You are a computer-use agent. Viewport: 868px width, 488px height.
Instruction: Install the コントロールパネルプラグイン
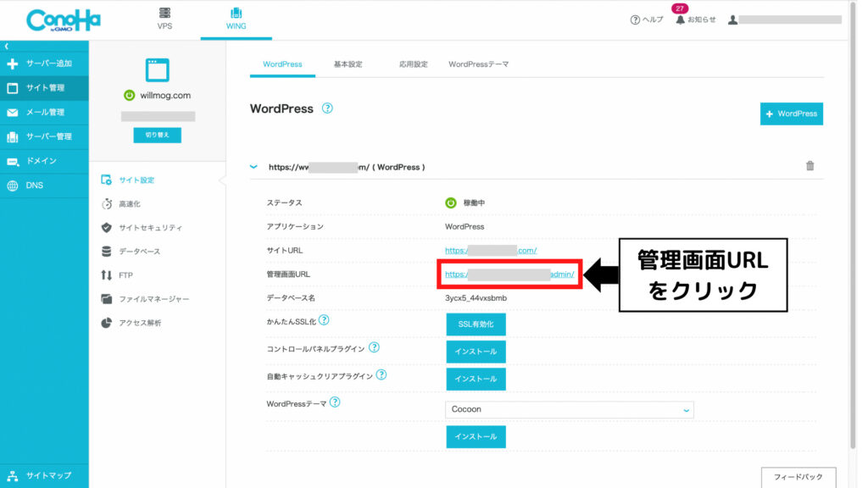coord(476,352)
